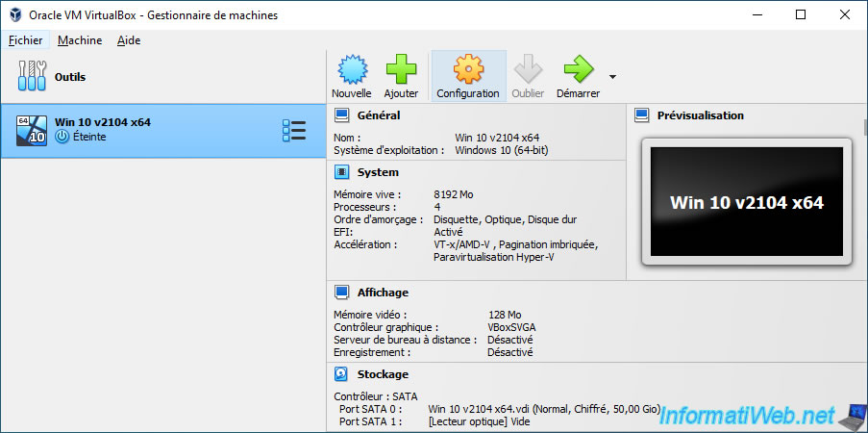Click the Prévisualisation header title
Screen dimensions: 868x433
click(701, 115)
